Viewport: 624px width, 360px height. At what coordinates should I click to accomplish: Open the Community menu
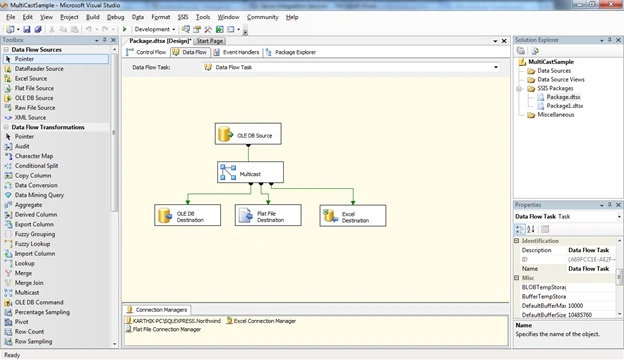(262, 17)
